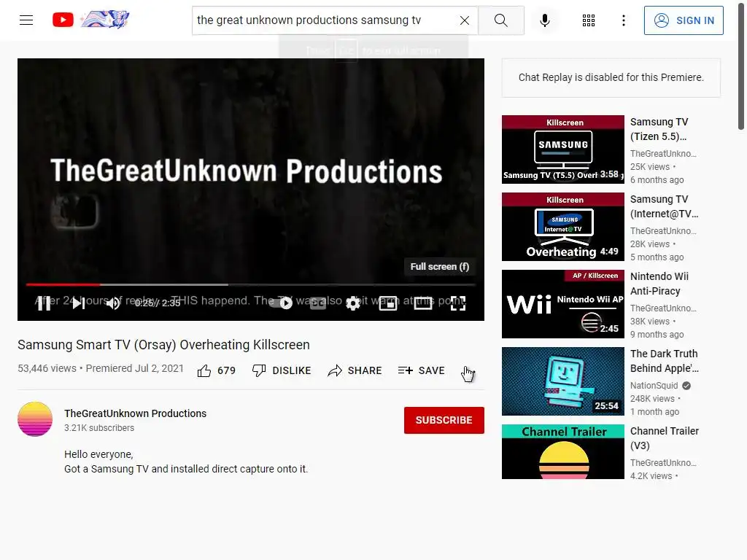Click 'Chat Replay is disabled' notice

click(x=611, y=77)
